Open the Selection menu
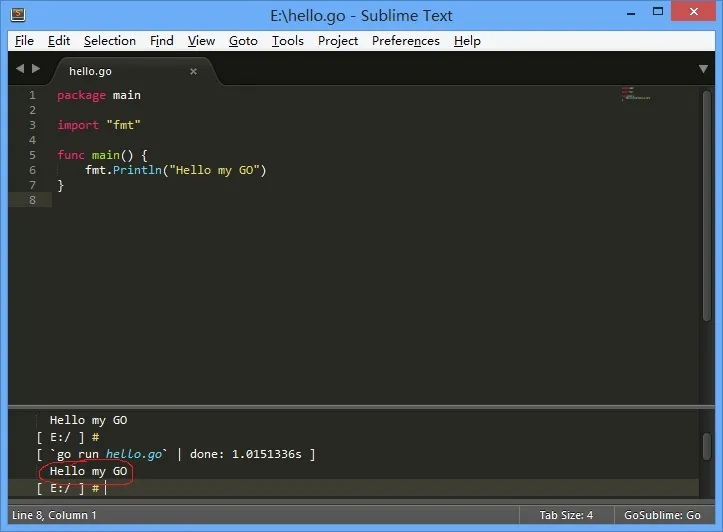This screenshot has height=532, width=723. (x=110, y=41)
